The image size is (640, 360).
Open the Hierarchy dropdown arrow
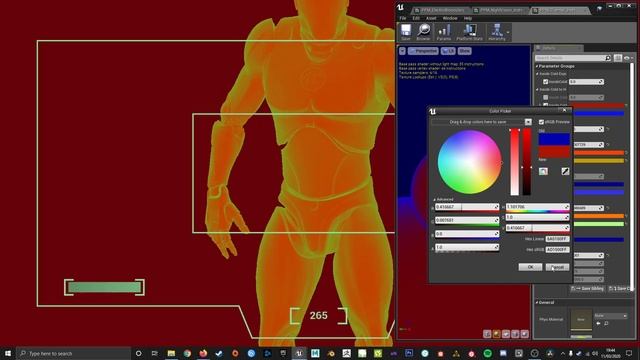coord(508,32)
